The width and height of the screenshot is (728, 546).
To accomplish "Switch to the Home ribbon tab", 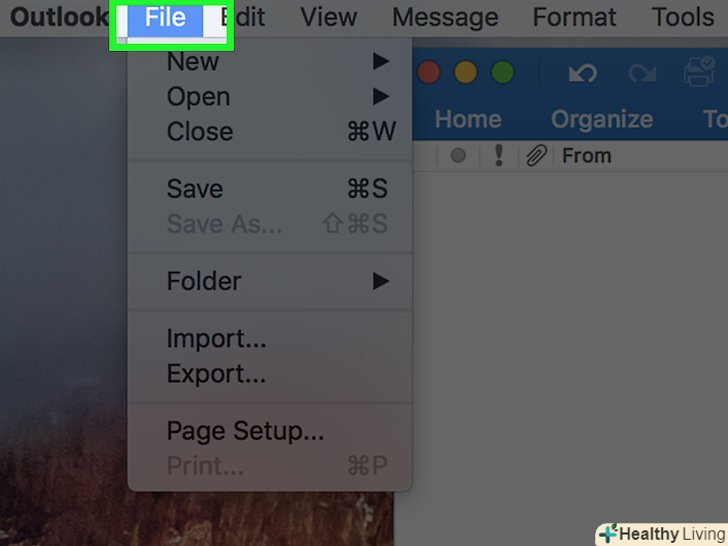I will [468, 119].
